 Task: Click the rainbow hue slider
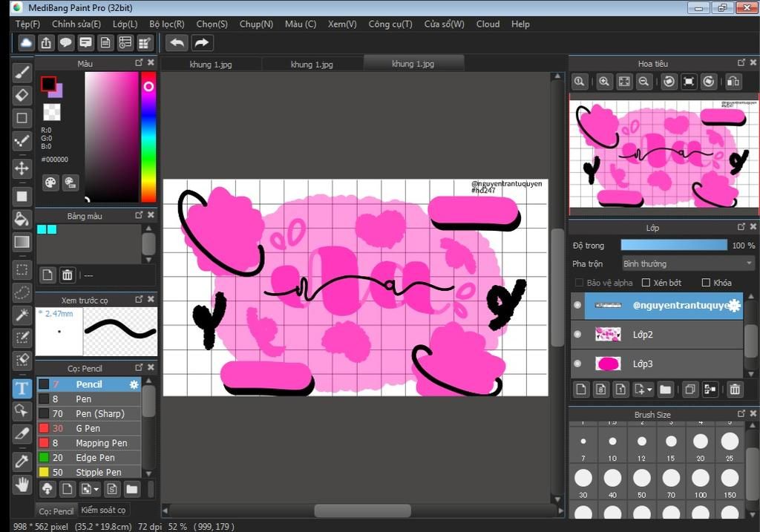[148, 137]
